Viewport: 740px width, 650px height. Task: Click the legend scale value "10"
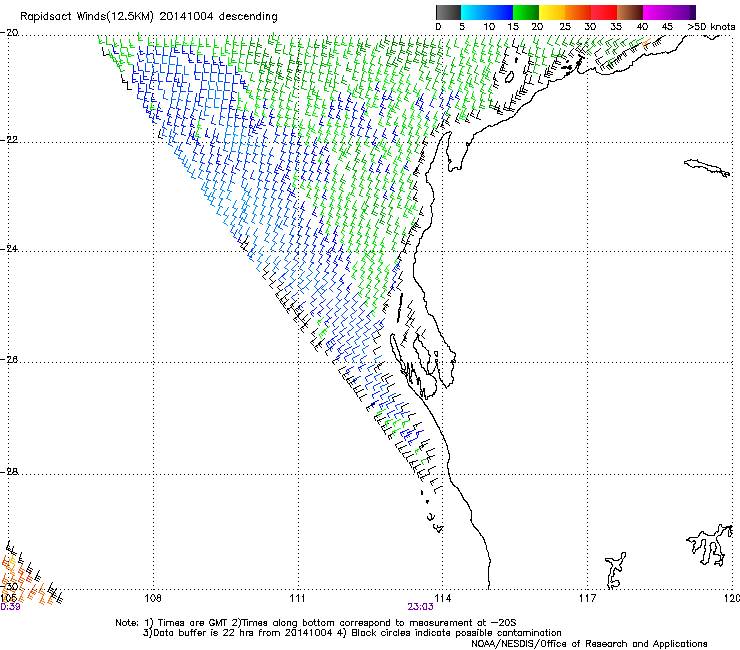(489, 27)
